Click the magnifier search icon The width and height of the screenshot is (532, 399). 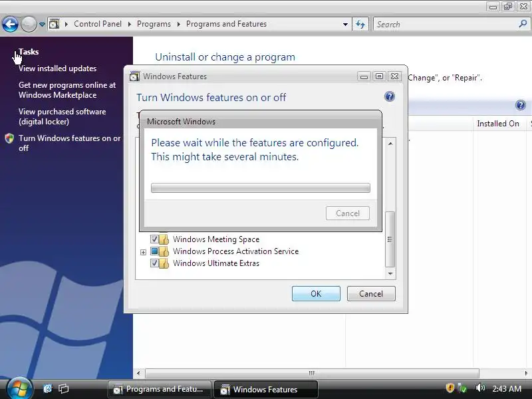(x=523, y=24)
